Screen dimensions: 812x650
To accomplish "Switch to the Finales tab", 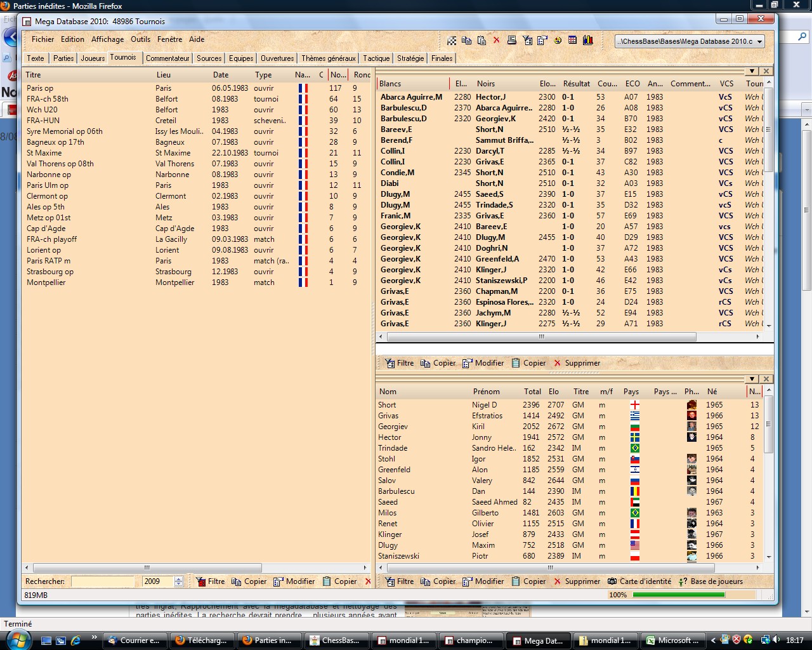I will point(442,58).
